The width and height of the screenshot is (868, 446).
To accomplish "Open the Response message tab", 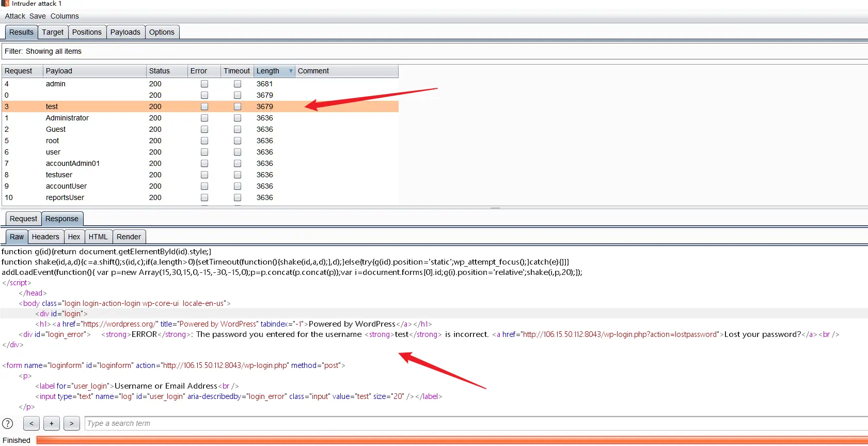I will (62, 219).
